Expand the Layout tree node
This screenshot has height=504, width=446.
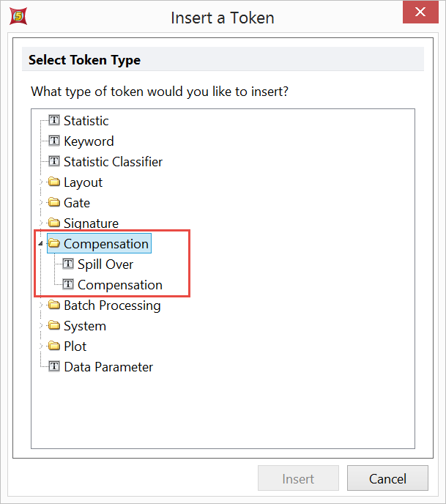coord(40,182)
